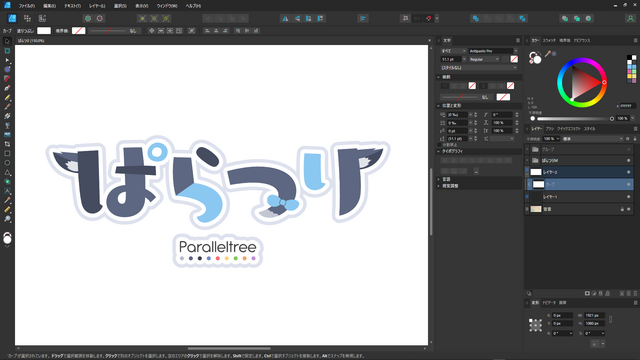Toggle visibility of カーブ layer
This screenshot has height=360, width=640.
click(629, 184)
